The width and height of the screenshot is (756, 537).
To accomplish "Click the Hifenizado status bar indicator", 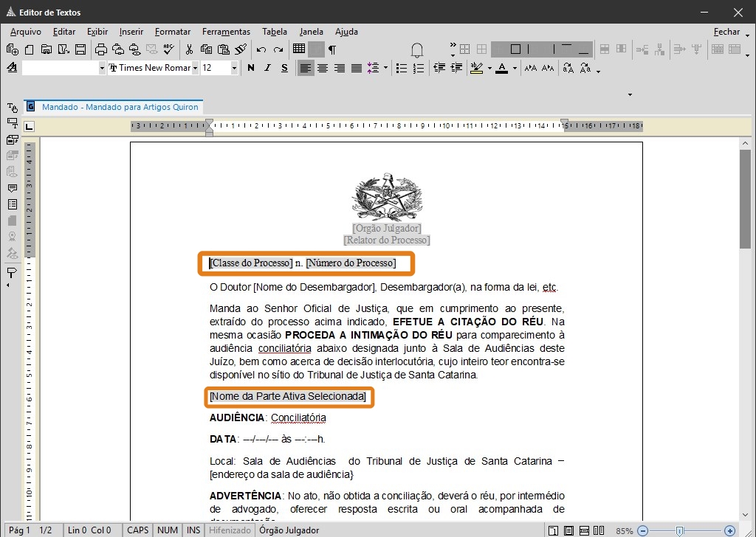I will pos(230,530).
